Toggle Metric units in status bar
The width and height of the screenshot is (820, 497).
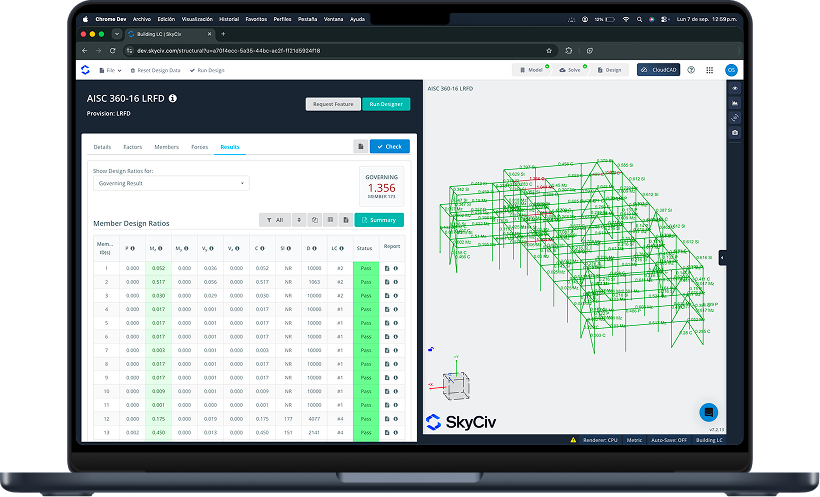[x=634, y=440]
